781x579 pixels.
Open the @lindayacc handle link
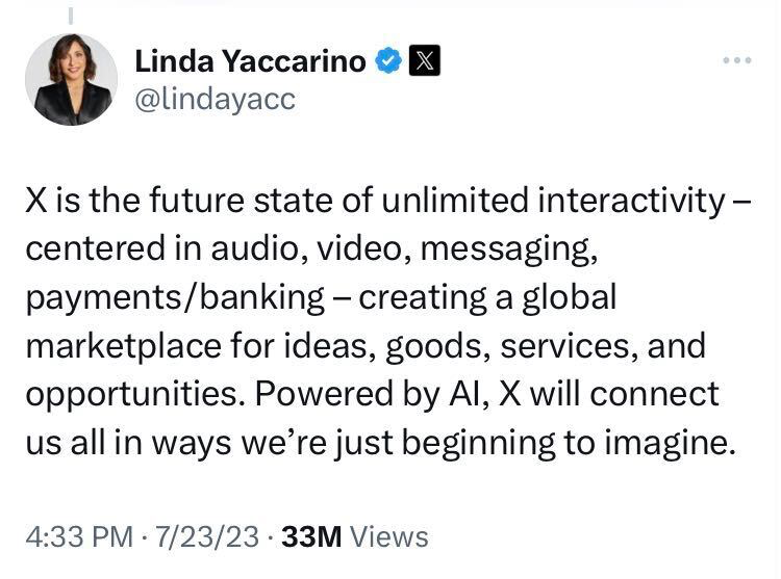215,100
